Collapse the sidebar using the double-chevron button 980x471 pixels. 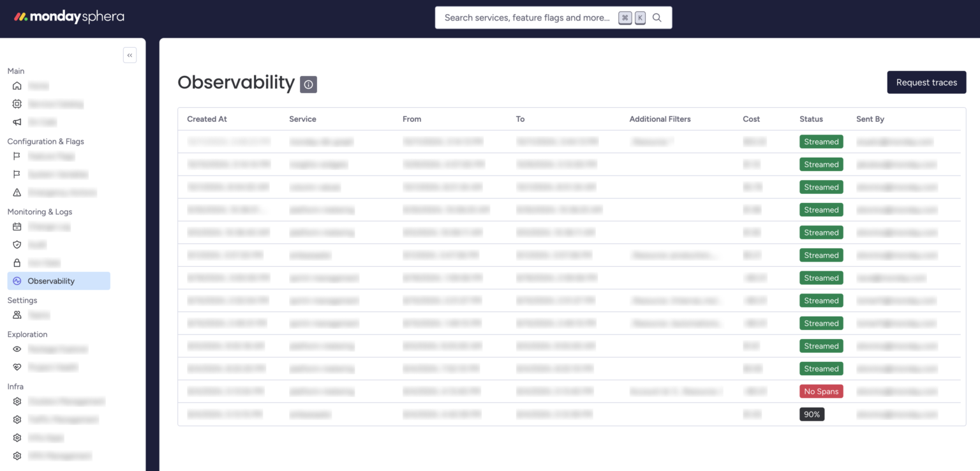(130, 55)
